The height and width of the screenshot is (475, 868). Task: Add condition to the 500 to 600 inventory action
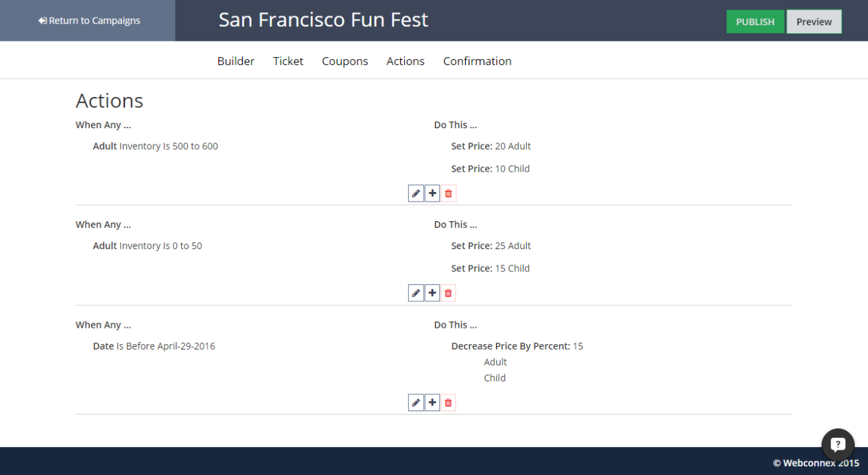pyautogui.click(x=433, y=193)
